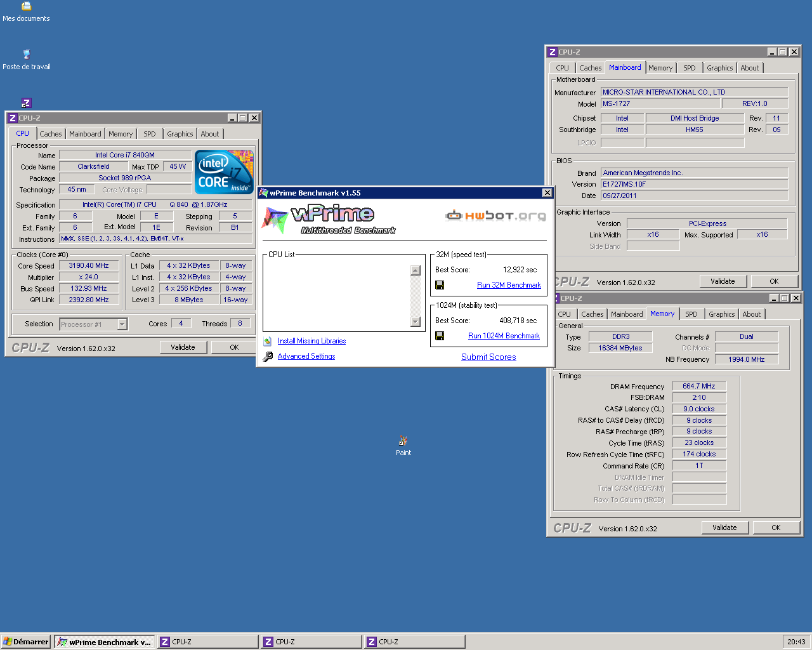This screenshot has height=650, width=812.
Task: Switch to Memory tab in left CPU-Z window
Action: [121, 134]
